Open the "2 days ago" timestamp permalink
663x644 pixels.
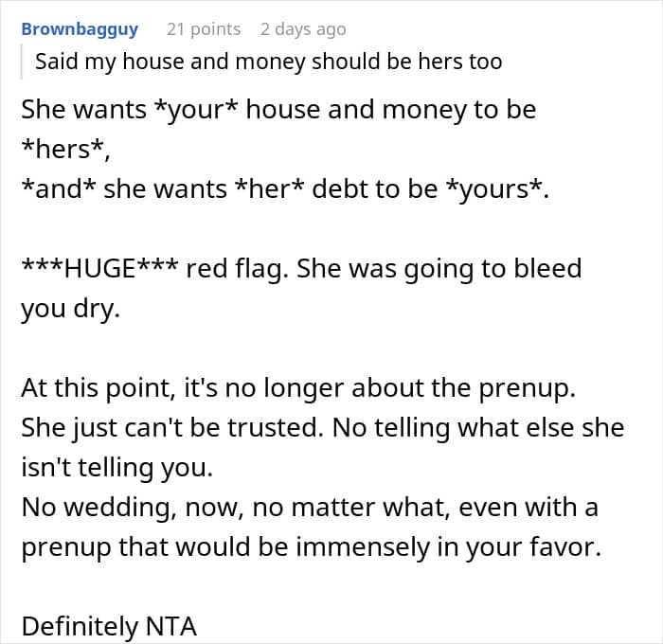[303, 29]
